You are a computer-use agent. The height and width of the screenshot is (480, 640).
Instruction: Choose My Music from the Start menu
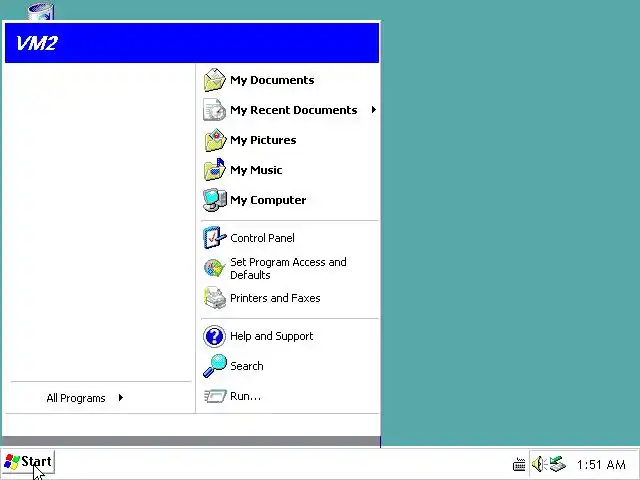(x=256, y=170)
